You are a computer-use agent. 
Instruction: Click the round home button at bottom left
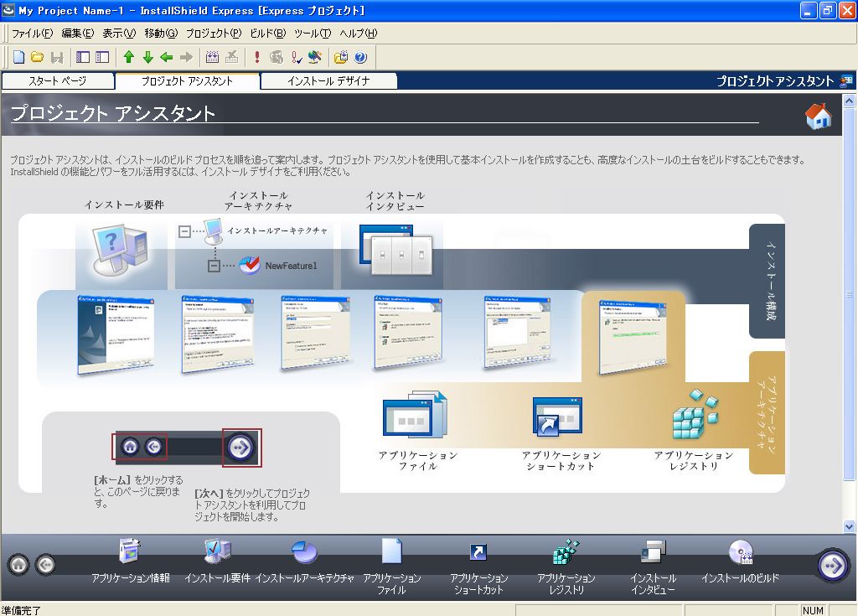coord(18,566)
